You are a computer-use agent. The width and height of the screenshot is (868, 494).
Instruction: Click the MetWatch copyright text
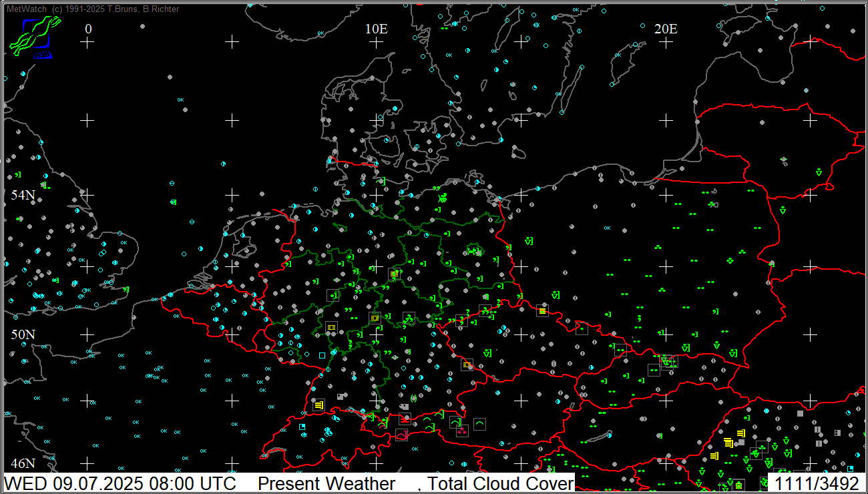(92, 9)
